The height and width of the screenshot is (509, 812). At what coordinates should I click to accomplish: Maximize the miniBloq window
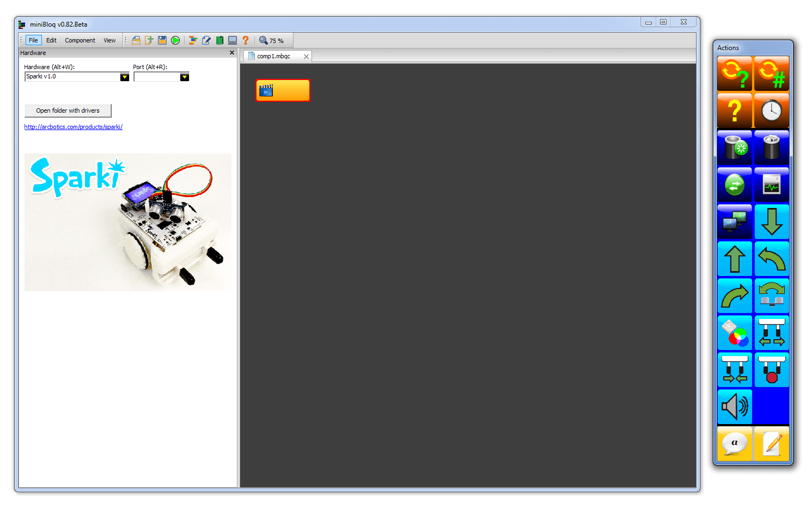[663, 22]
